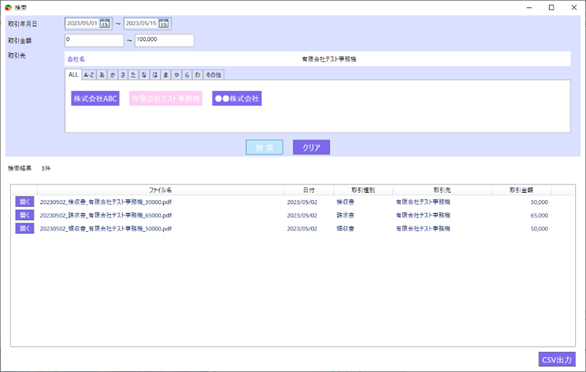Click the 検索 search button
Screen dimensions: 586x372
coord(265,147)
